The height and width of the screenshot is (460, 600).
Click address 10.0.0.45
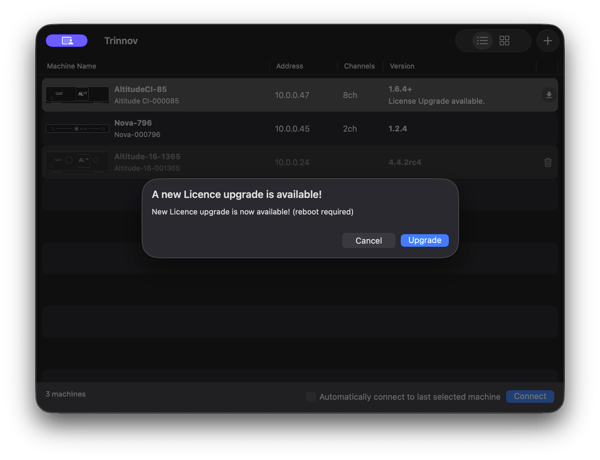click(x=292, y=129)
